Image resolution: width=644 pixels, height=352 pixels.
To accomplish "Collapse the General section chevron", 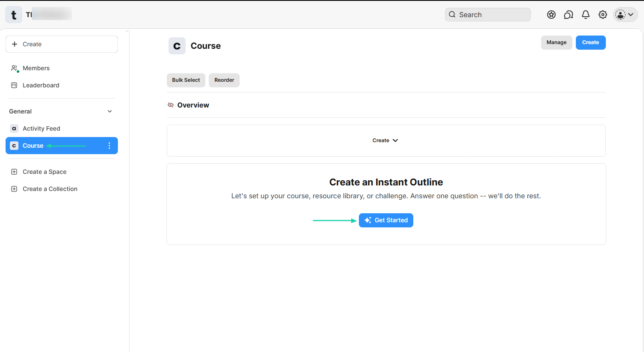I will (110, 111).
